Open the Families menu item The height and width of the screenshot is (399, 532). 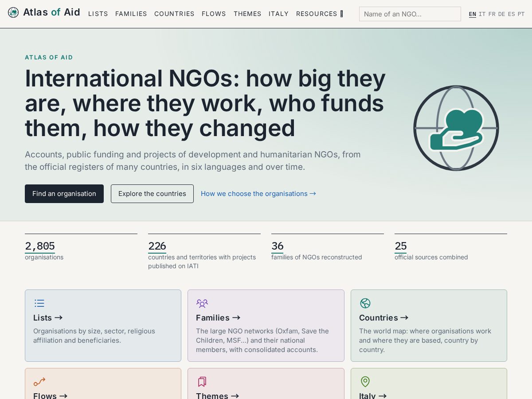[x=131, y=14]
